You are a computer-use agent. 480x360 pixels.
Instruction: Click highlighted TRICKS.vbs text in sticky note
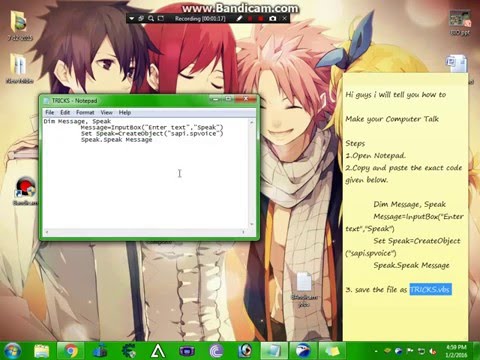click(430, 289)
